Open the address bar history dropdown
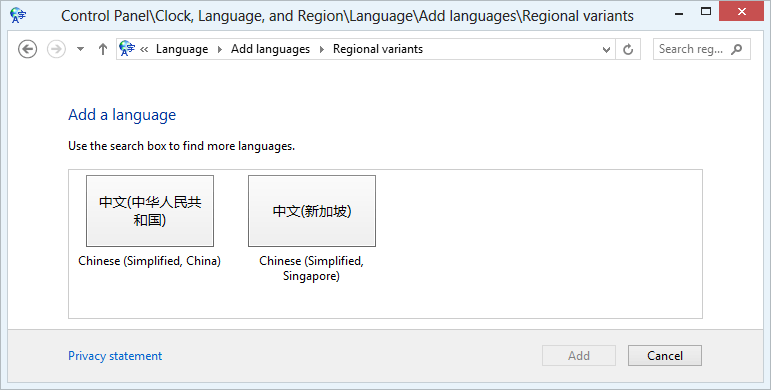The image size is (771, 390). tap(606, 49)
